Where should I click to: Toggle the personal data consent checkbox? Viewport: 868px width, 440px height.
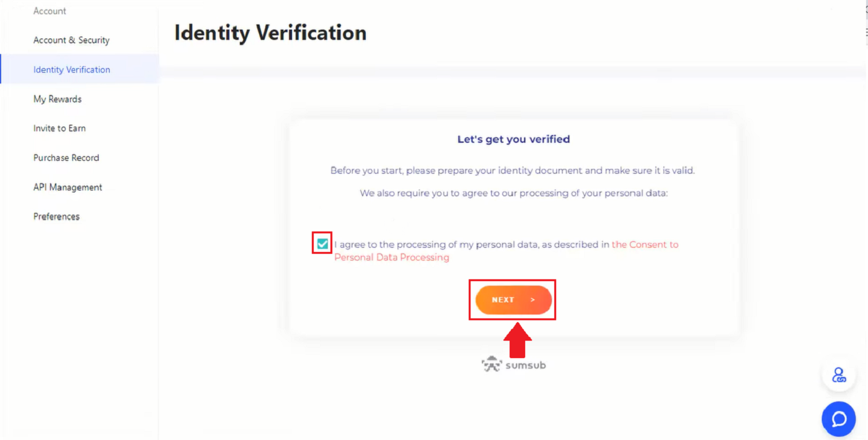point(322,243)
